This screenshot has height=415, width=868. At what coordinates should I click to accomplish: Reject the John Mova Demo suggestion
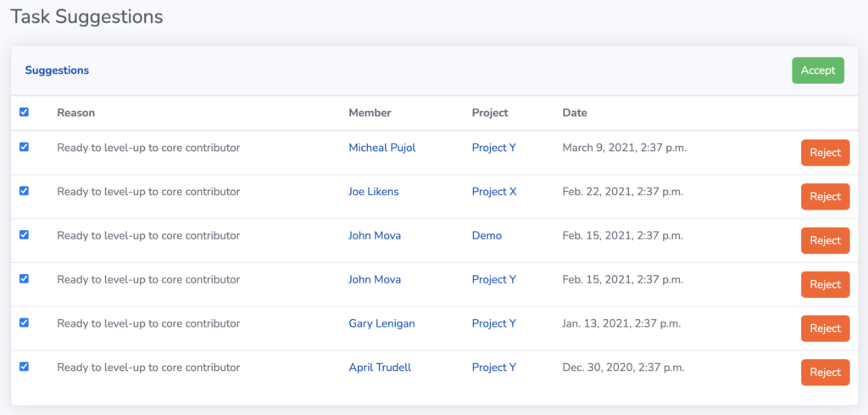click(x=826, y=240)
